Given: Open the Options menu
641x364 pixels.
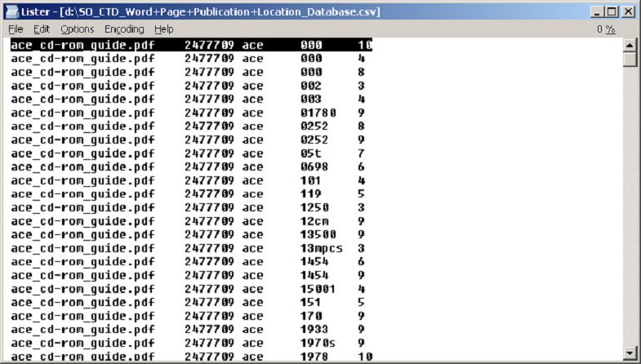Looking at the screenshot, I should coord(78,29).
